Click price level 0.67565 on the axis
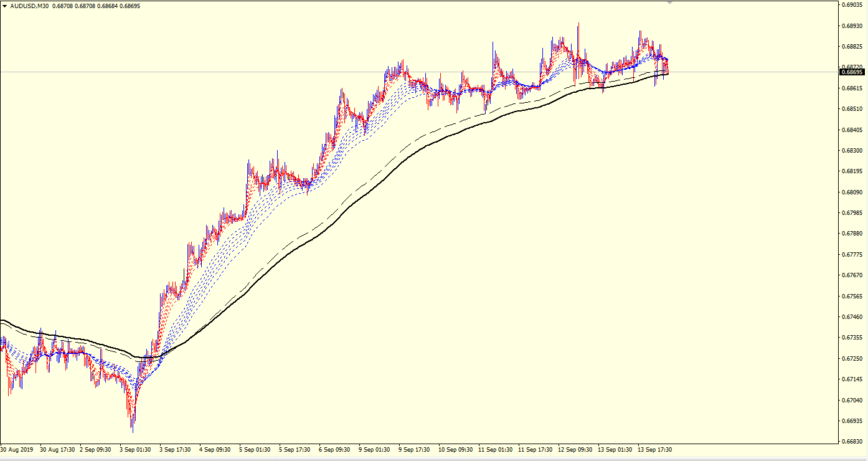The height and width of the screenshot is (461, 868). point(852,297)
